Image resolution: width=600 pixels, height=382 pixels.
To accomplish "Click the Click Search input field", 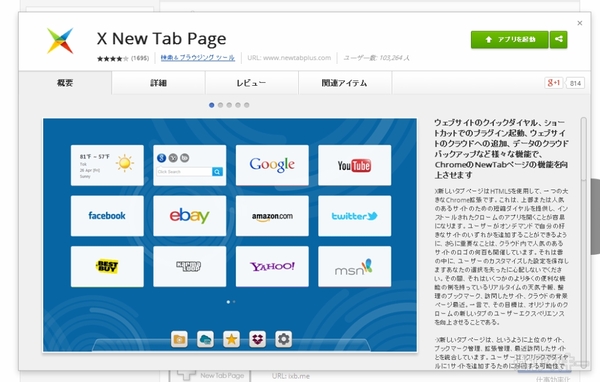I will click(x=184, y=172).
